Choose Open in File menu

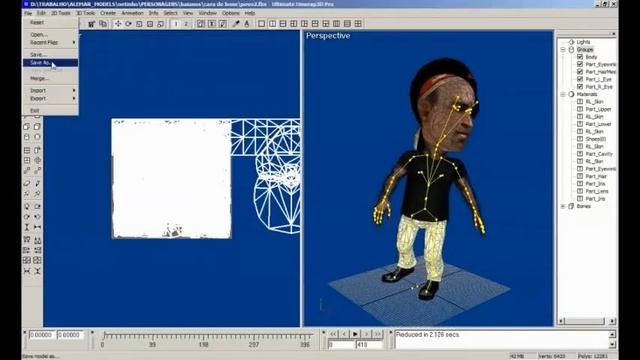(50, 35)
